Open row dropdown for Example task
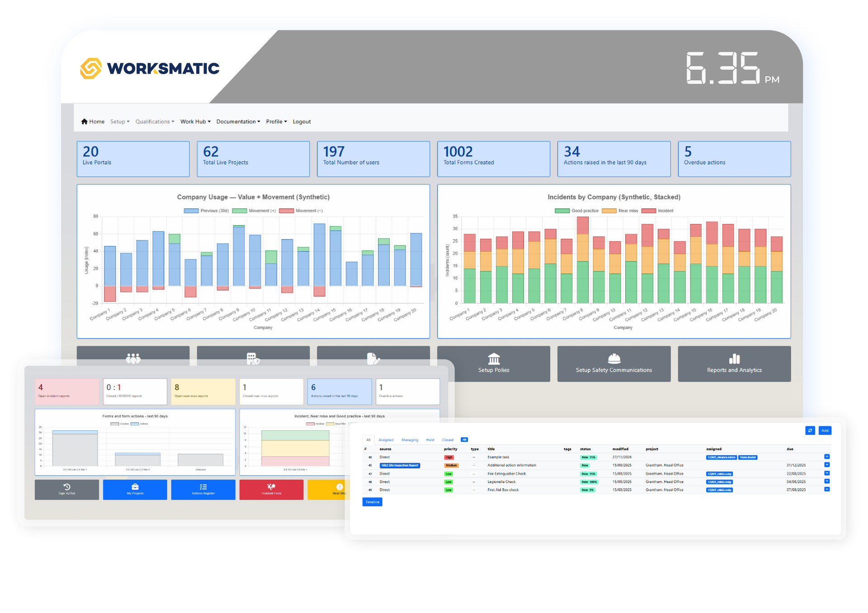The width and height of the screenshot is (868, 613). (827, 457)
